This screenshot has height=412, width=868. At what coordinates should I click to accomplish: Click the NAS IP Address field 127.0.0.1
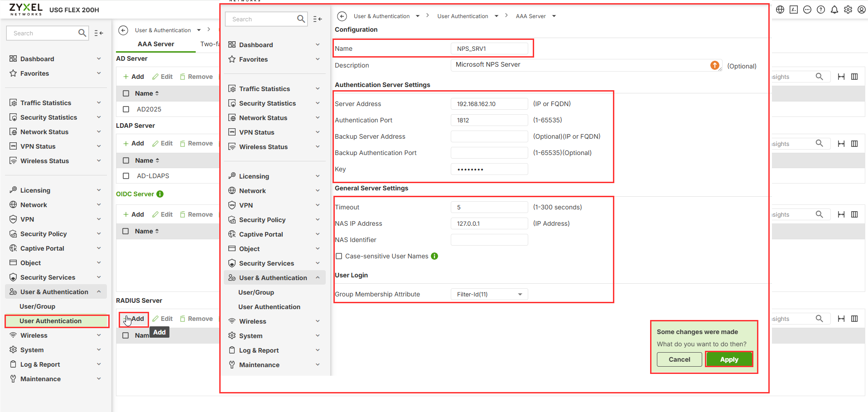point(489,223)
